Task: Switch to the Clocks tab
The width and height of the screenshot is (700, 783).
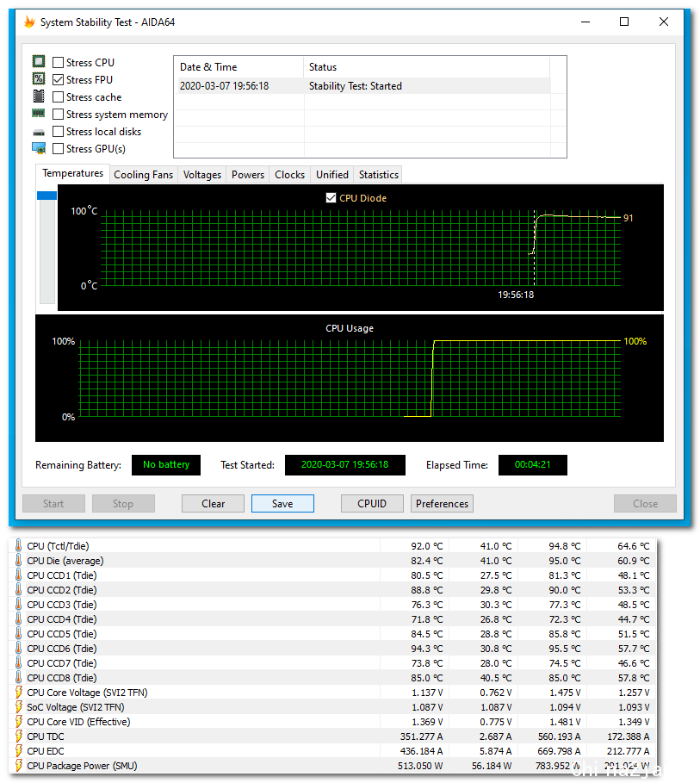Action: pyautogui.click(x=289, y=175)
